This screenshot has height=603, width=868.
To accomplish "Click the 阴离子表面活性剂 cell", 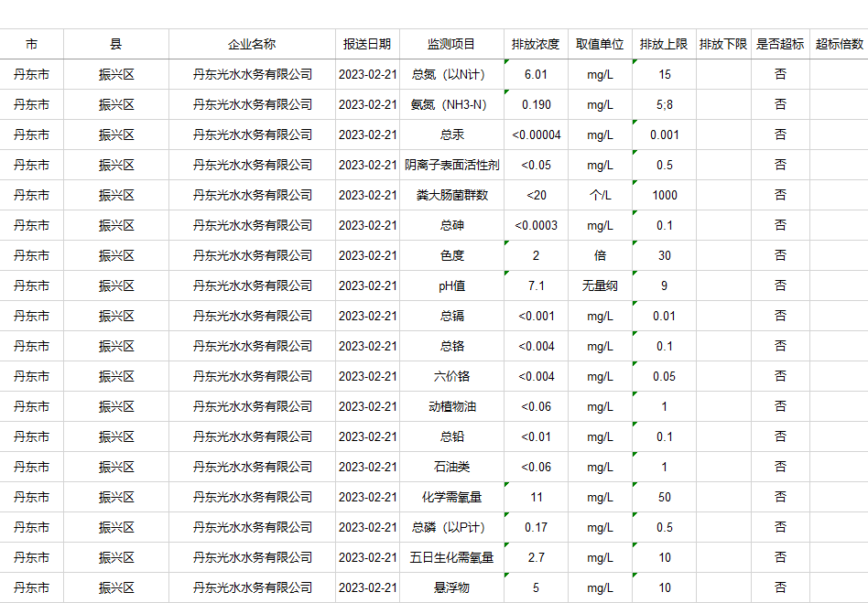I will point(451,165).
